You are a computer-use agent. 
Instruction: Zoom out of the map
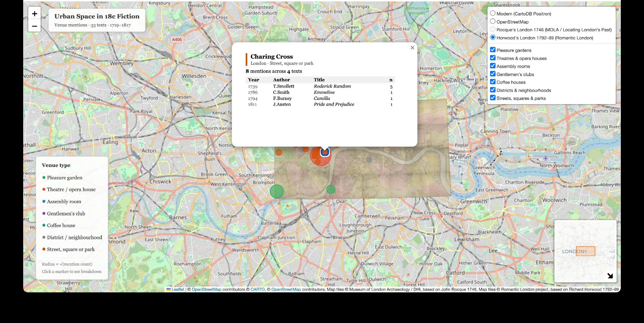pyautogui.click(x=34, y=26)
